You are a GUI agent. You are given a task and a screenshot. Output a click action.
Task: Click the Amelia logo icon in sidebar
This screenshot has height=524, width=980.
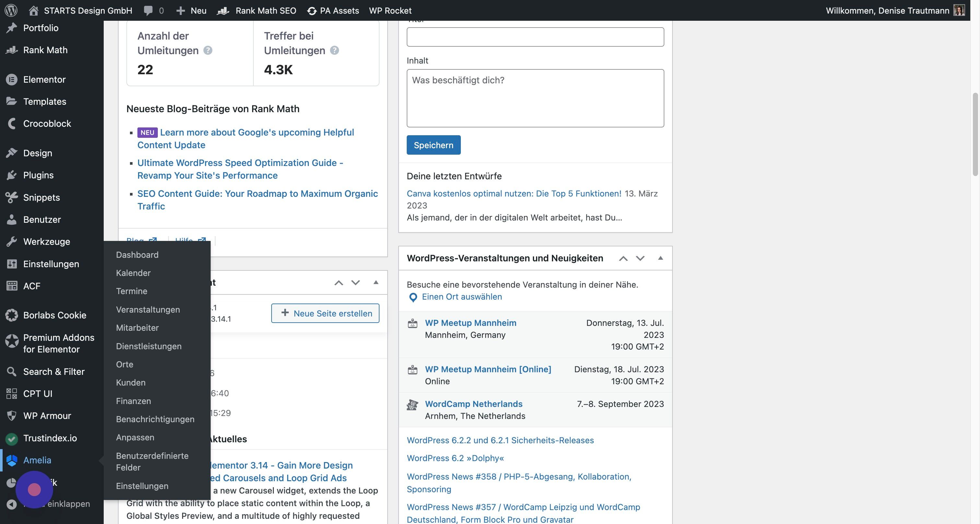tap(12, 460)
